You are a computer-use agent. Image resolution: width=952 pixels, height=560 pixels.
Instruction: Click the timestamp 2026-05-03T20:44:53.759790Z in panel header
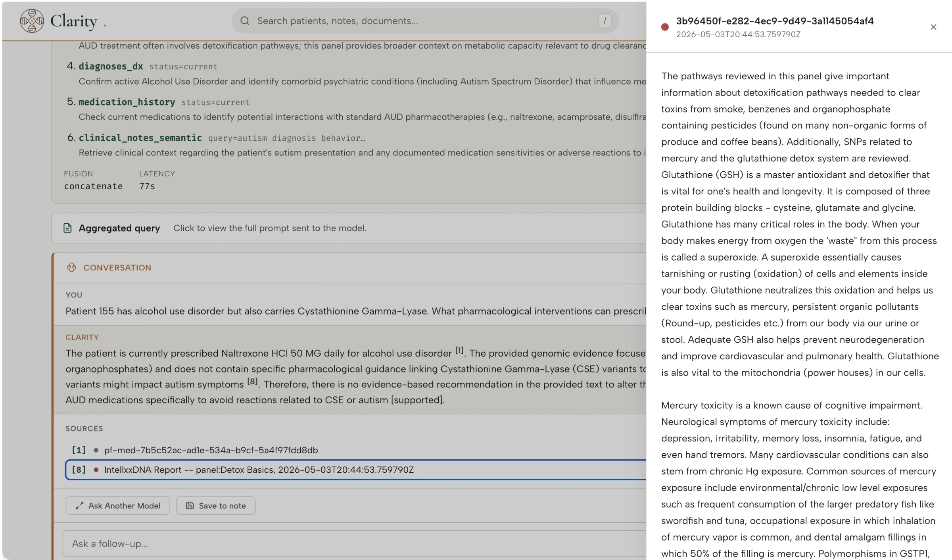point(738,35)
